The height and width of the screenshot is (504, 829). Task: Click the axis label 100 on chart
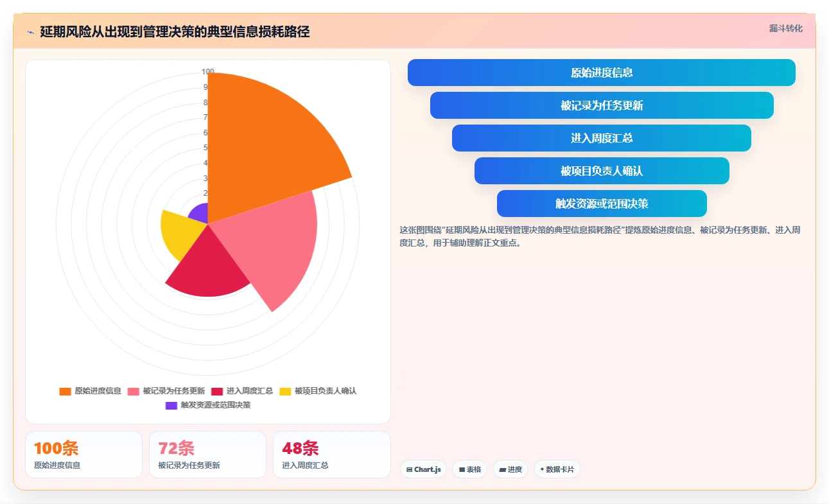pyautogui.click(x=208, y=72)
